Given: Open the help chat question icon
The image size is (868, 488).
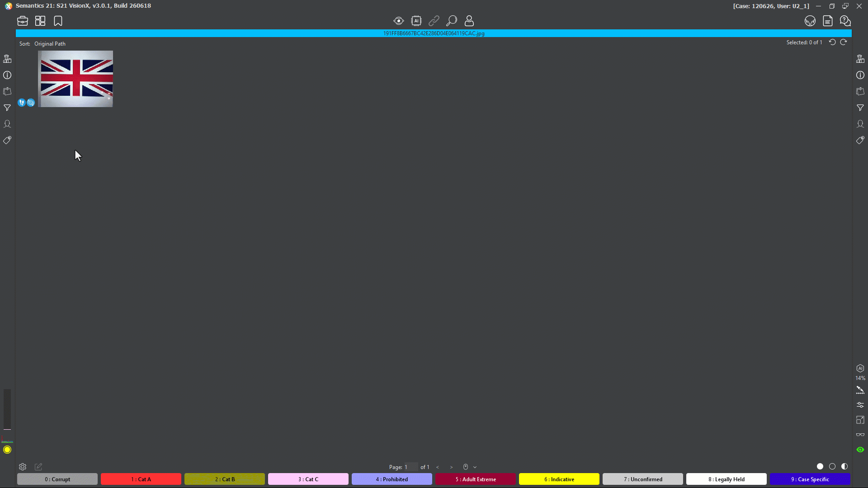Looking at the screenshot, I should (x=845, y=21).
